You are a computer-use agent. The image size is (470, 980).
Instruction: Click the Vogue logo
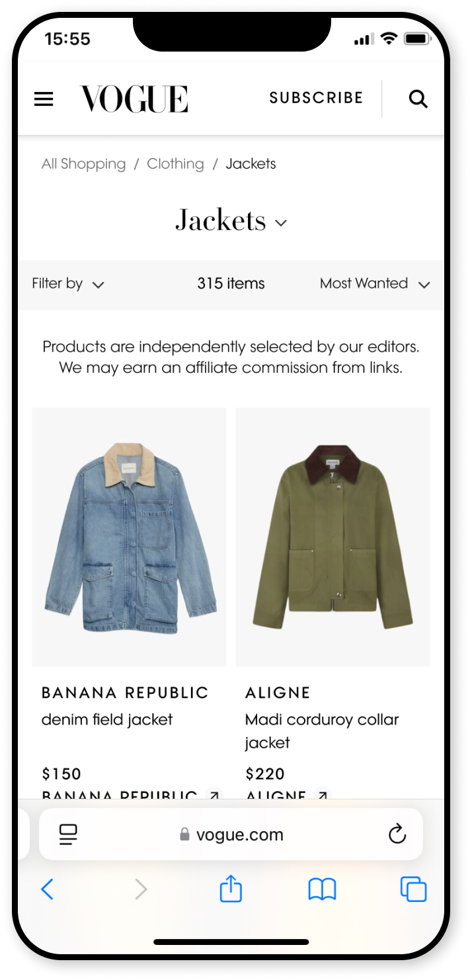[134, 99]
